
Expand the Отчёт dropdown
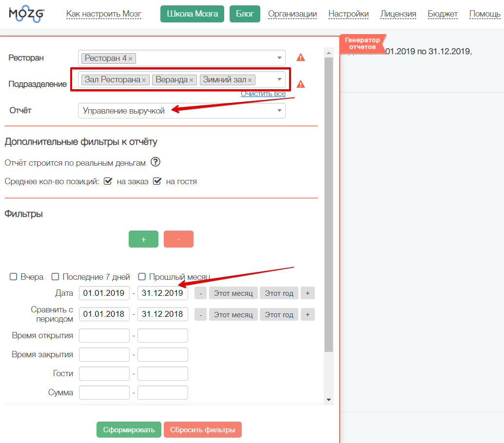tap(279, 111)
